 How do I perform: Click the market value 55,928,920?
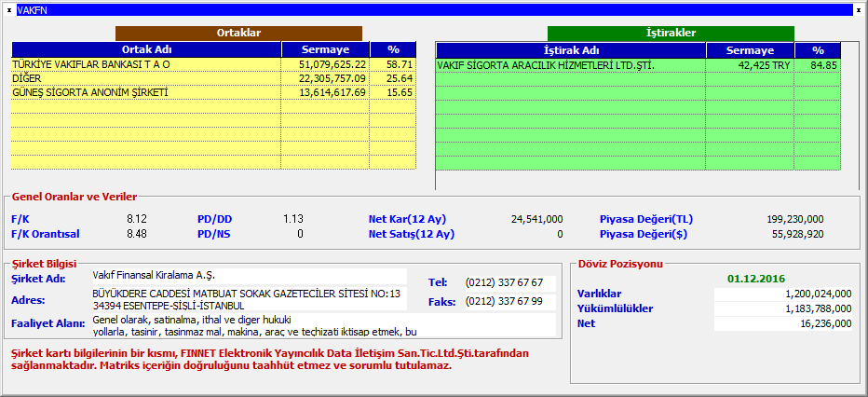(798, 234)
